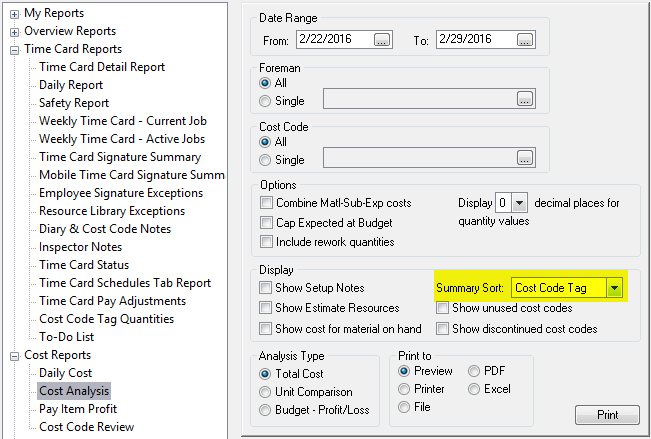Set Print to Printer

click(x=404, y=389)
